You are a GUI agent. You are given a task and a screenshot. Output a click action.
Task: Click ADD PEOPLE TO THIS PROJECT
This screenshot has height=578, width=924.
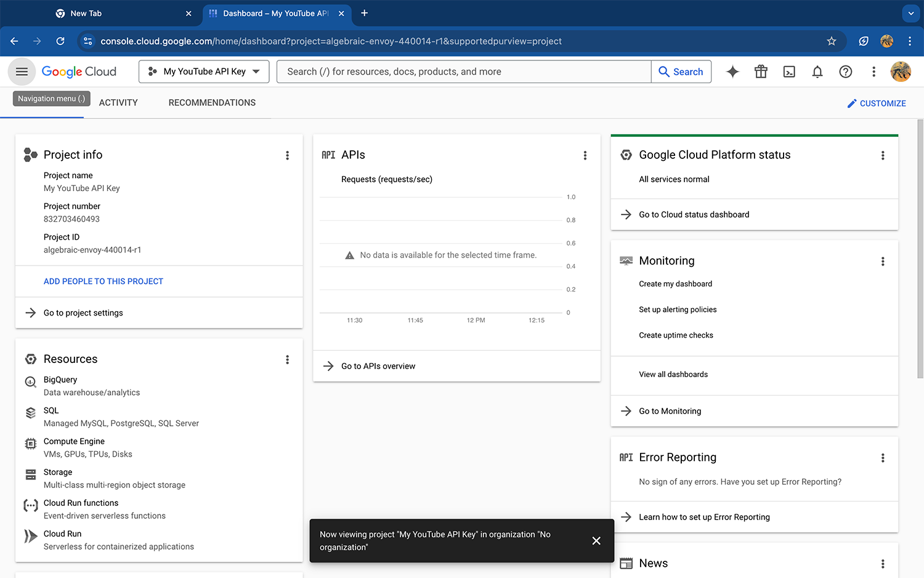(x=103, y=282)
